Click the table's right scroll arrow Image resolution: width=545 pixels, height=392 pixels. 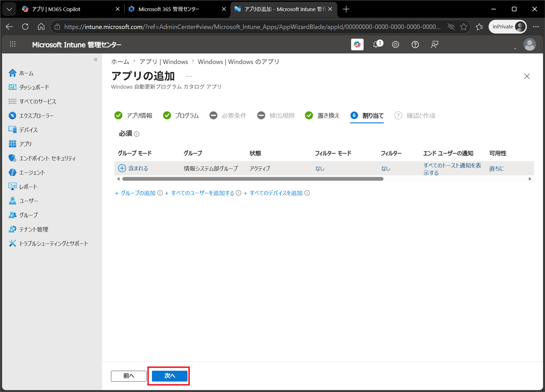[x=530, y=179]
